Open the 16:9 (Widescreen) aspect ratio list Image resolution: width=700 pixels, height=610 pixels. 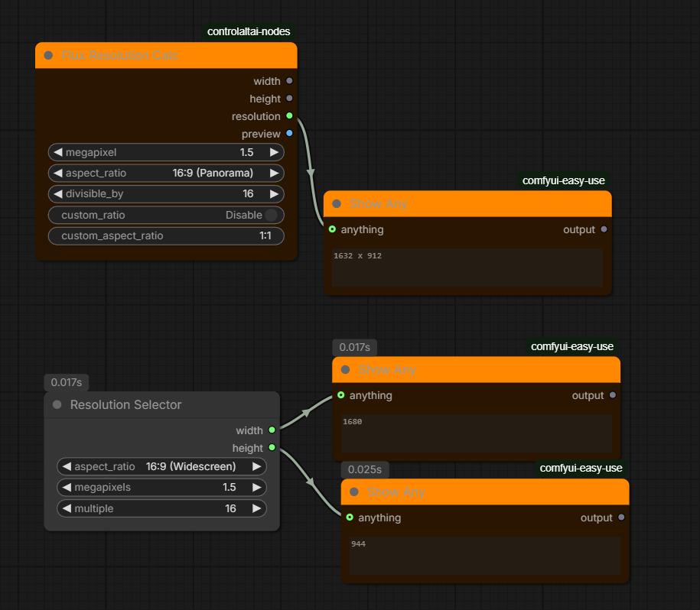tap(190, 466)
